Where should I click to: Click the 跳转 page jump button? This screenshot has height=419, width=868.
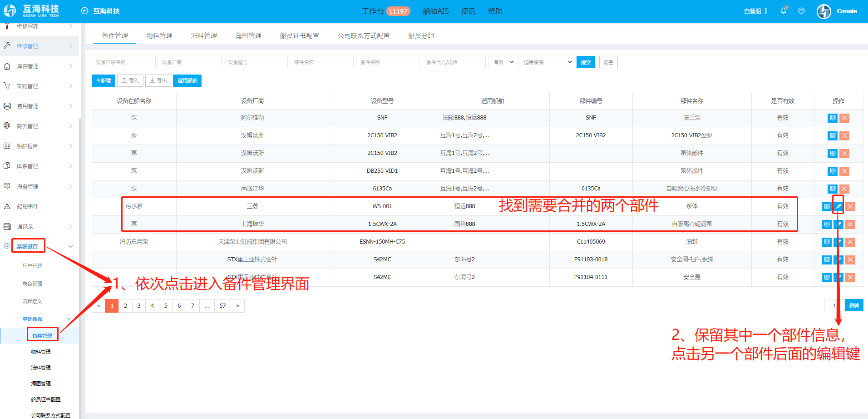click(x=854, y=305)
